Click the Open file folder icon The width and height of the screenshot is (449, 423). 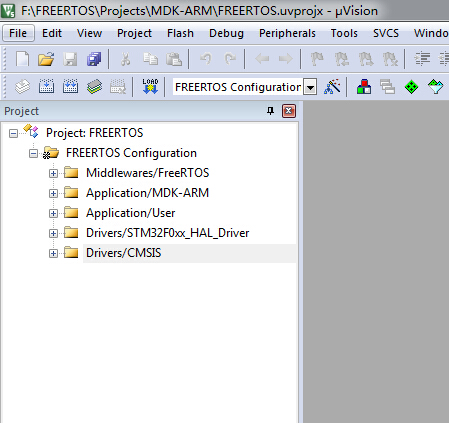(x=46, y=59)
